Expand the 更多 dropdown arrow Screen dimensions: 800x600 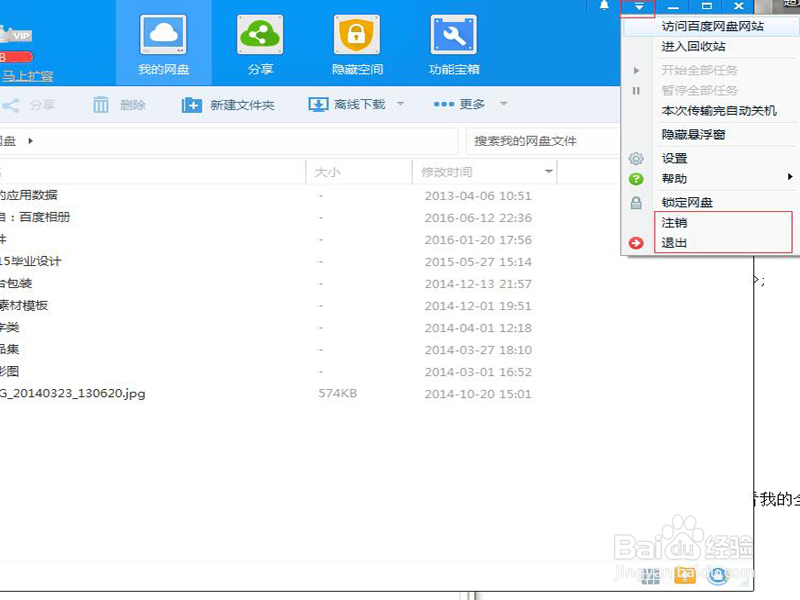coord(504,104)
